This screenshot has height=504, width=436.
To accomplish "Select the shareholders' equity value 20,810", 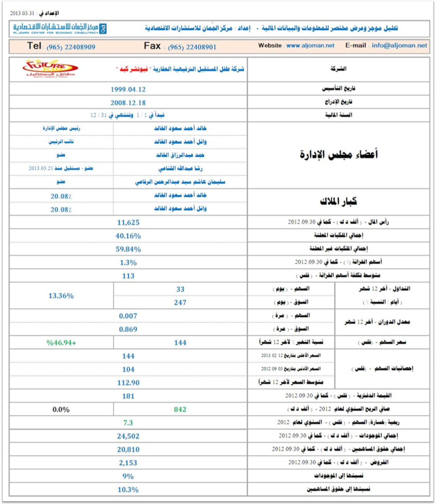I will click(x=128, y=449).
